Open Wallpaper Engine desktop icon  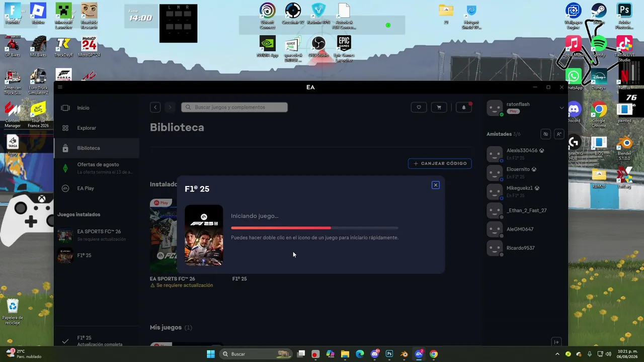(x=573, y=15)
